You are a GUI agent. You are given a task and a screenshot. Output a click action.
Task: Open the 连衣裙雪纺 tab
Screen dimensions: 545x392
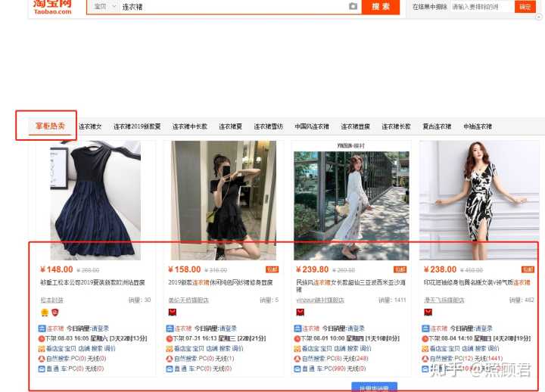pyautogui.click(x=268, y=126)
